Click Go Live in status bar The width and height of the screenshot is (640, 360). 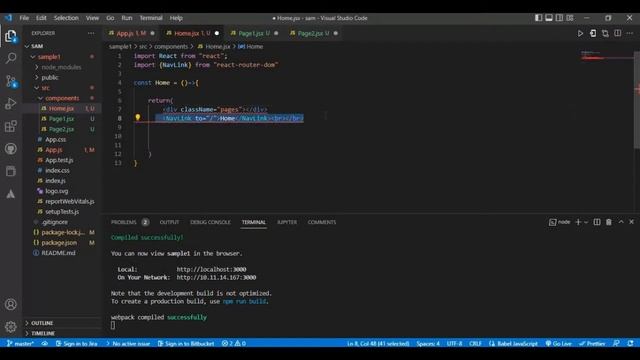click(558, 343)
